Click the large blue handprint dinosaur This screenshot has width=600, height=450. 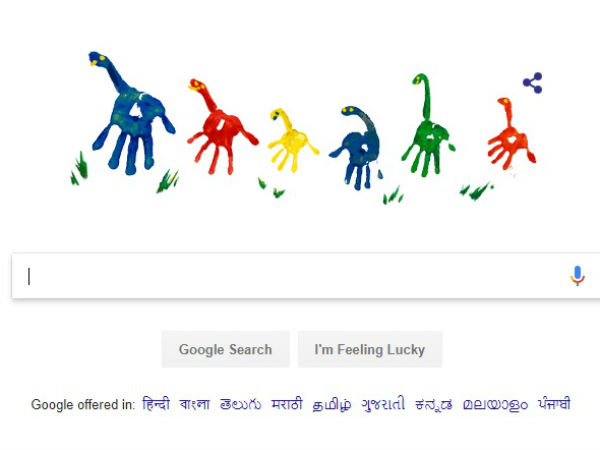pos(131,113)
